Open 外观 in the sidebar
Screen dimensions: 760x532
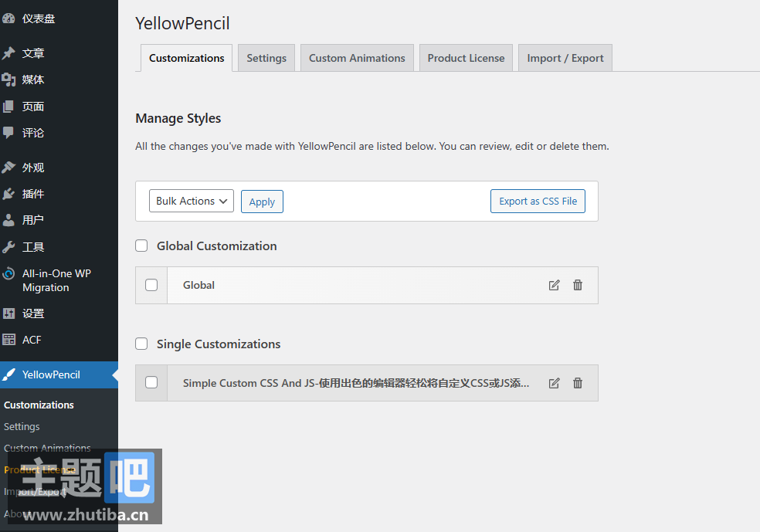pos(33,168)
